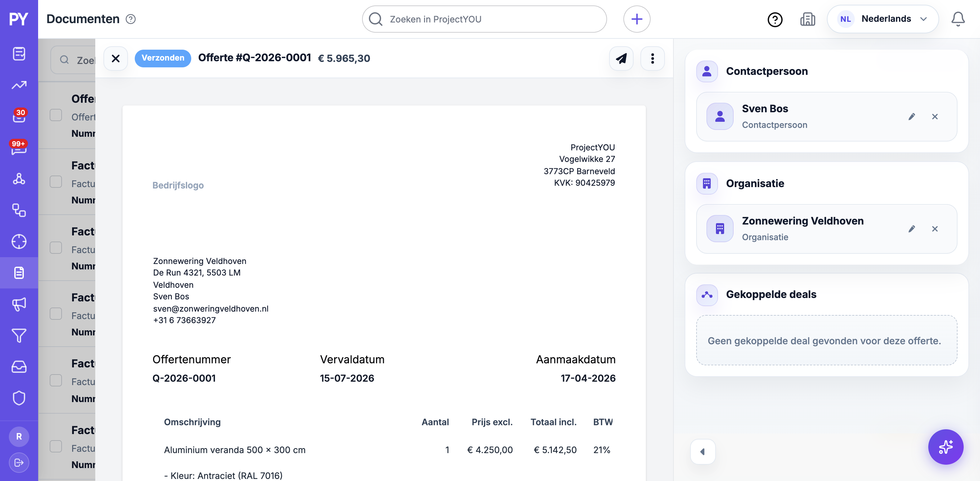Click the BTW value 21%
The width and height of the screenshot is (980, 481).
point(602,450)
